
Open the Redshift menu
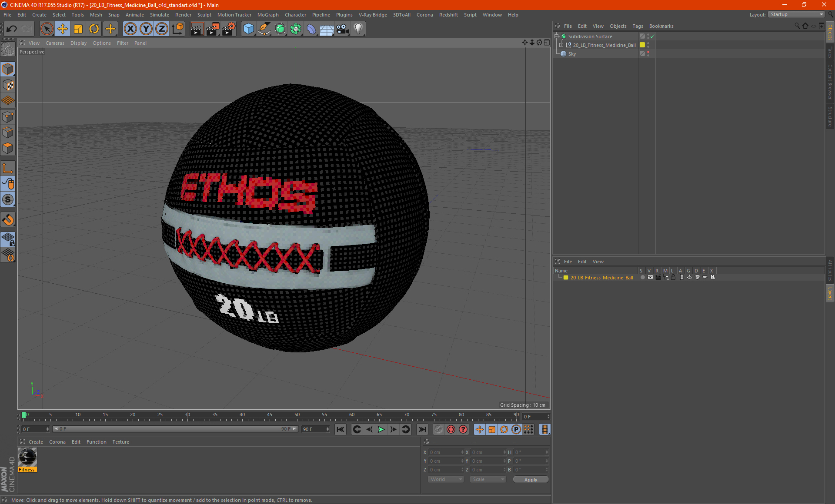448,15
